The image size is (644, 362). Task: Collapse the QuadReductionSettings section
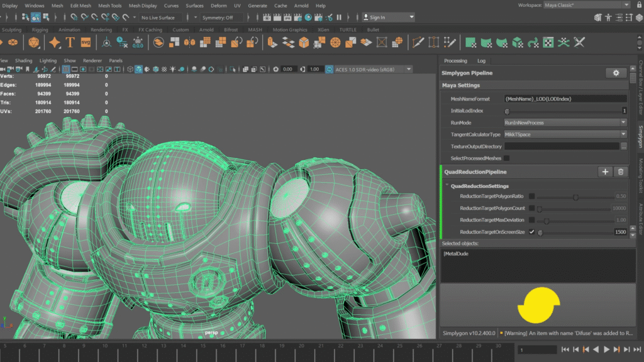[447, 186]
